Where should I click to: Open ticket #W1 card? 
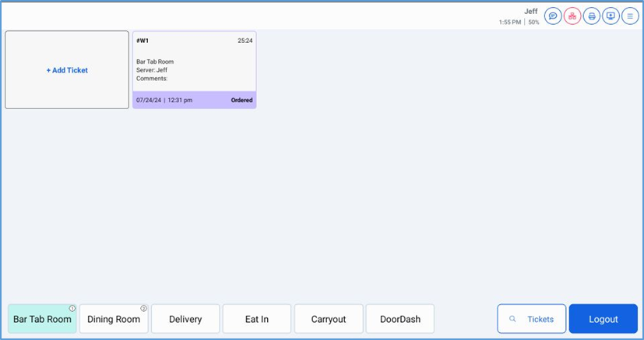pyautogui.click(x=194, y=62)
